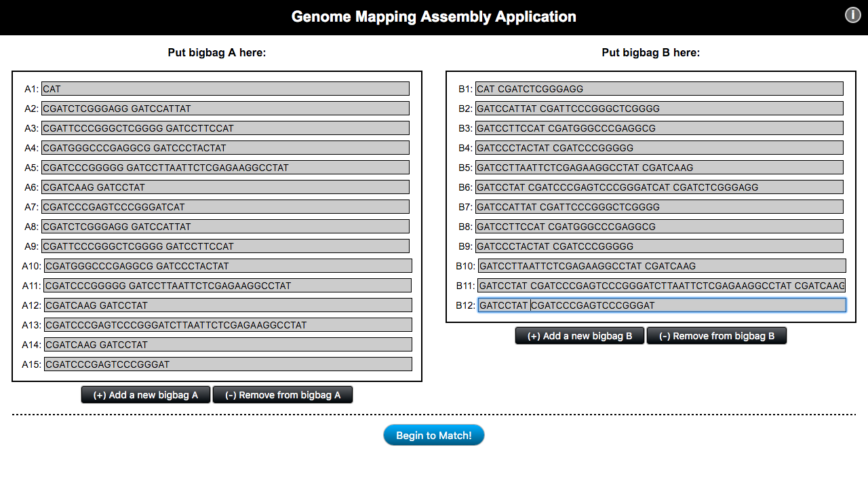
Task: Click the B1 input field
Action: click(659, 89)
